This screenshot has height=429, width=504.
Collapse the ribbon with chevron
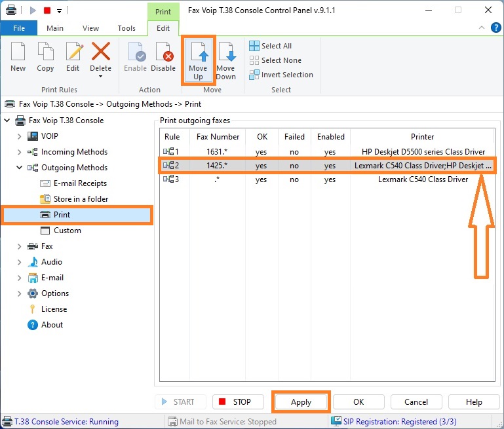point(482,28)
